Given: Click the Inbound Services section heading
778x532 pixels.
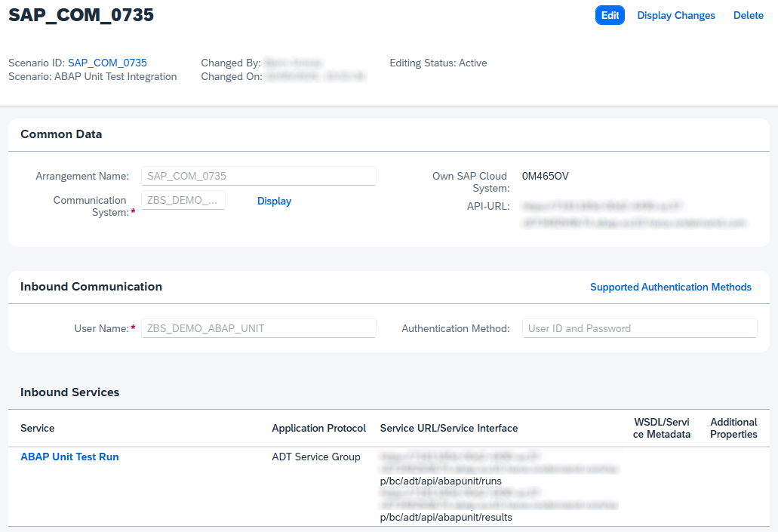Looking at the screenshot, I should tap(70, 392).
